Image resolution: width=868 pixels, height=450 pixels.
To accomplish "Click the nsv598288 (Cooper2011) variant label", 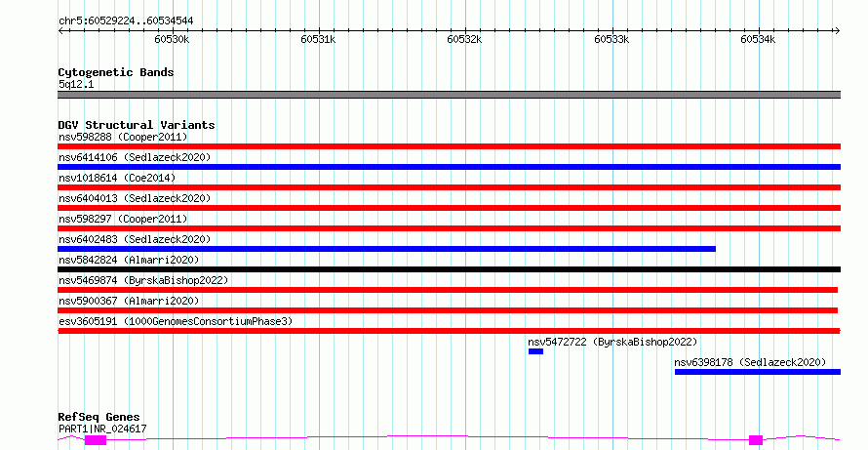I will pos(123,137).
